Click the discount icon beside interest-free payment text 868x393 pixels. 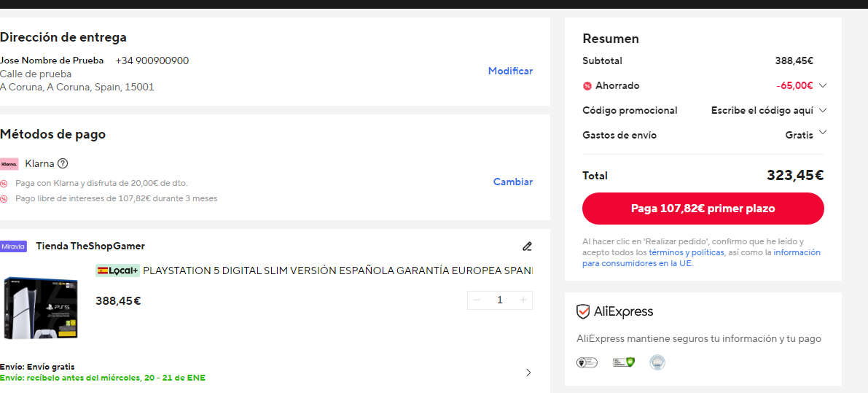point(4,199)
